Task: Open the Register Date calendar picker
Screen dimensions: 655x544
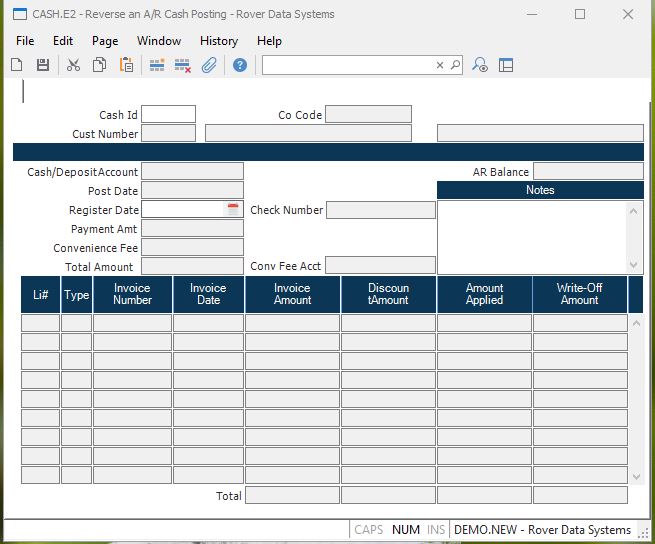Action: (233, 210)
